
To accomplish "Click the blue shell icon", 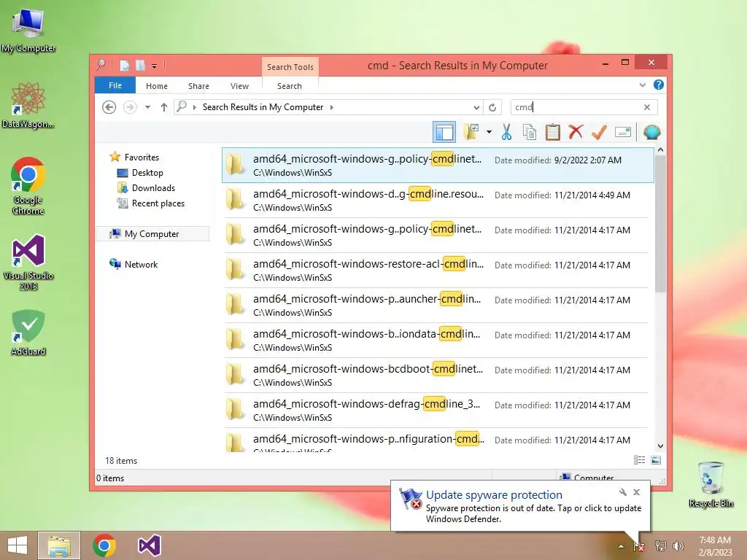I will click(x=651, y=132).
